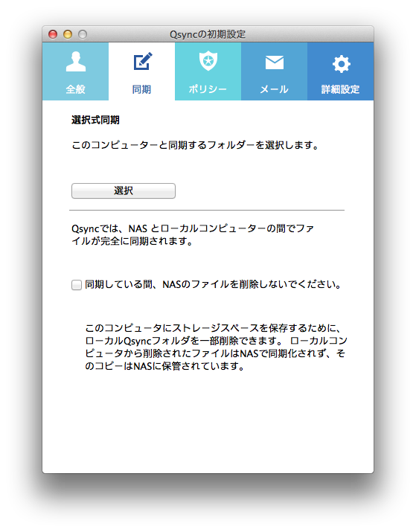Open the 詳細設定 gear icon
416x532 pixels.
[341, 64]
